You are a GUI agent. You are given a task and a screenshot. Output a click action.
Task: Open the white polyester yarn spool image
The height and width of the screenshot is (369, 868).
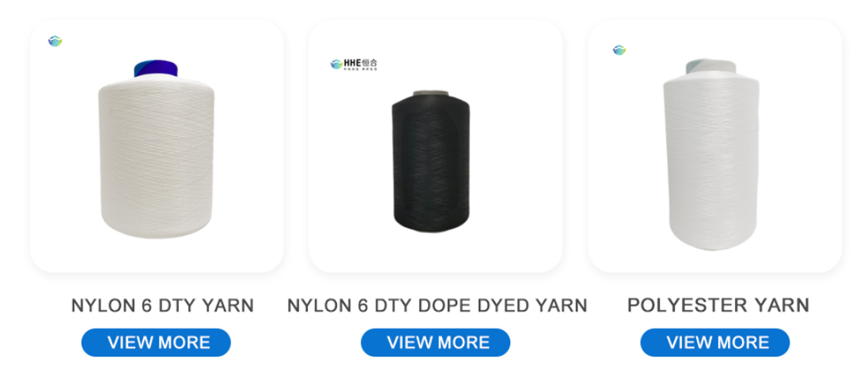(x=715, y=146)
